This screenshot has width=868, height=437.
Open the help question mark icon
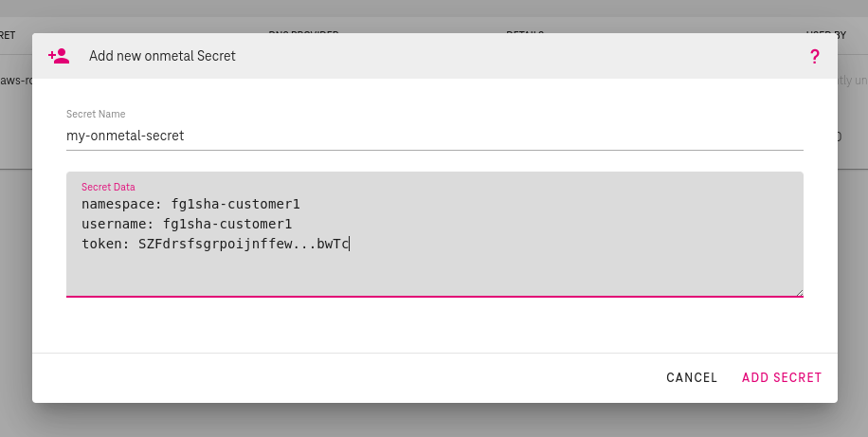(814, 57)
